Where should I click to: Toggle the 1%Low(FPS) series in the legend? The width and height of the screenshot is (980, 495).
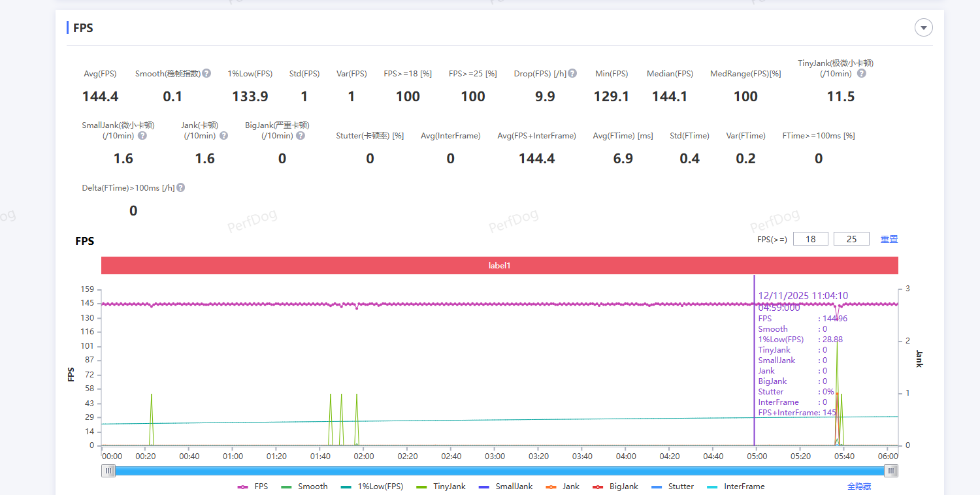point(372,487)
